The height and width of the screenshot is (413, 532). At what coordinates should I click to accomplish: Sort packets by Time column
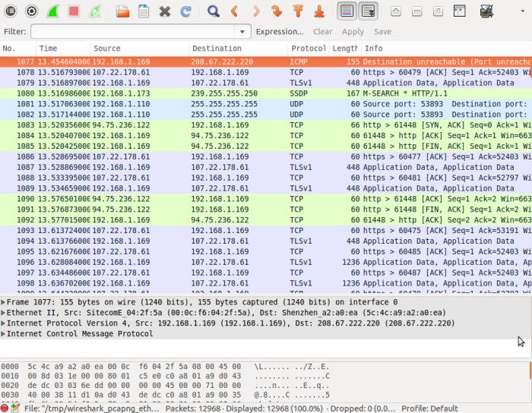(63, 48)
